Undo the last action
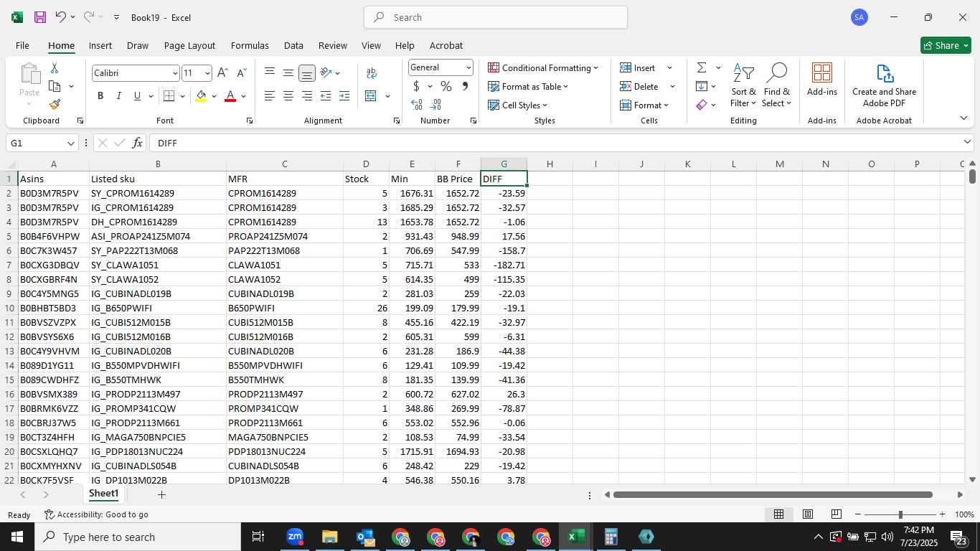The image size is (980, 551). click(60, 17)
